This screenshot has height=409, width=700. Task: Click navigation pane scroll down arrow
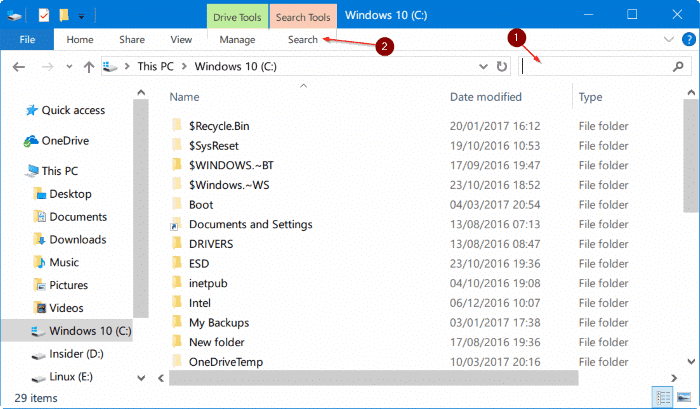tap(141, 378)
